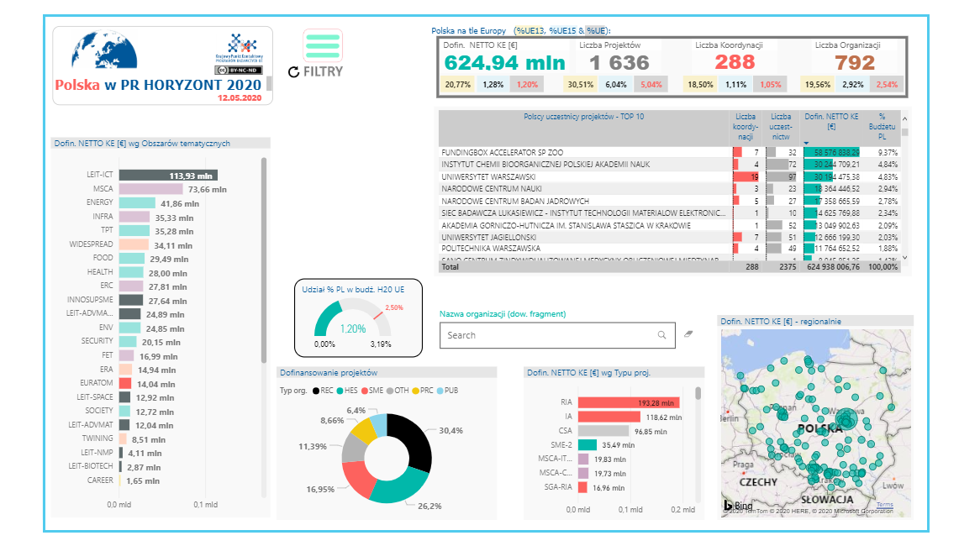Click the Bing logo on the map
This screenshot has height=546, width=980.
[738, 505]
